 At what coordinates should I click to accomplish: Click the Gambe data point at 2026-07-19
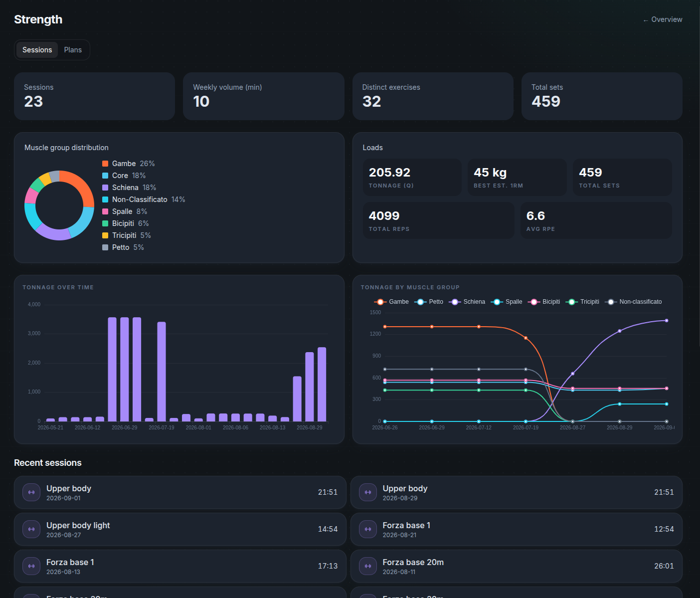point(525,338)
